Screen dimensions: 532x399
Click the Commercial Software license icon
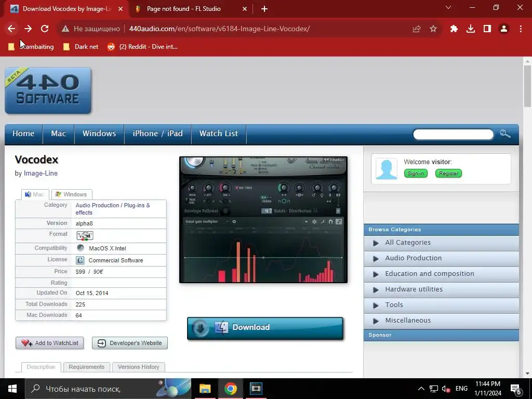[x=80, y=260]
